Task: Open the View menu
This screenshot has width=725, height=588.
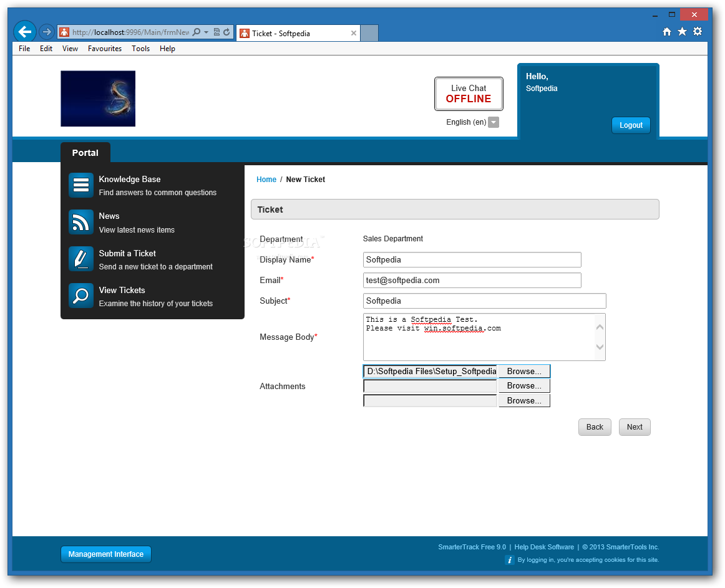Action: (x=71, y=49)
